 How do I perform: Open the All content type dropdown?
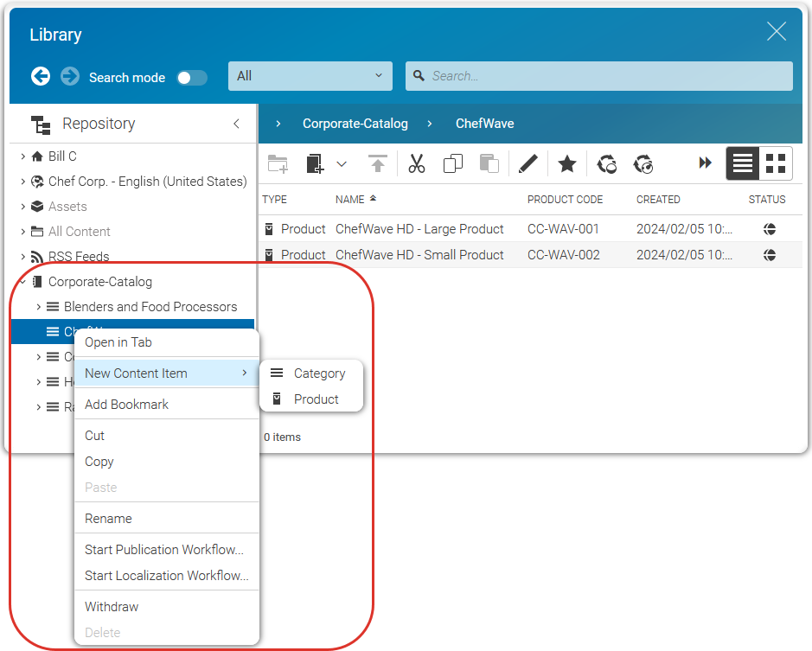click(x=310, y=76)
